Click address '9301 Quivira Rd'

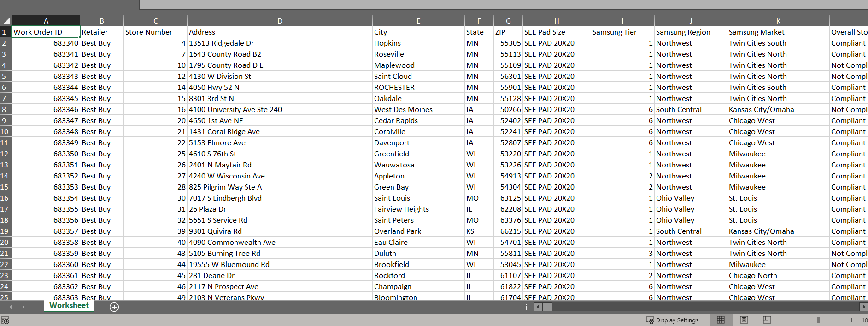point(280,231)
